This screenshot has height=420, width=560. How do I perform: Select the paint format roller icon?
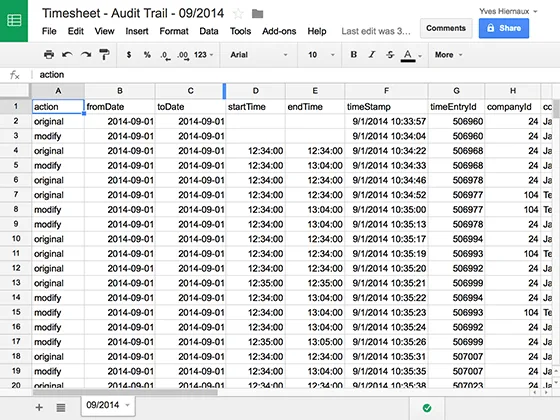click(104, 55)
